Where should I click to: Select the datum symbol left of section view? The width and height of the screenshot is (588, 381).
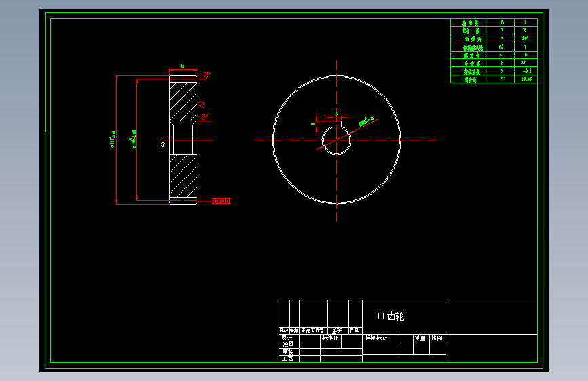pyautogui.click(x=163, y=143)
